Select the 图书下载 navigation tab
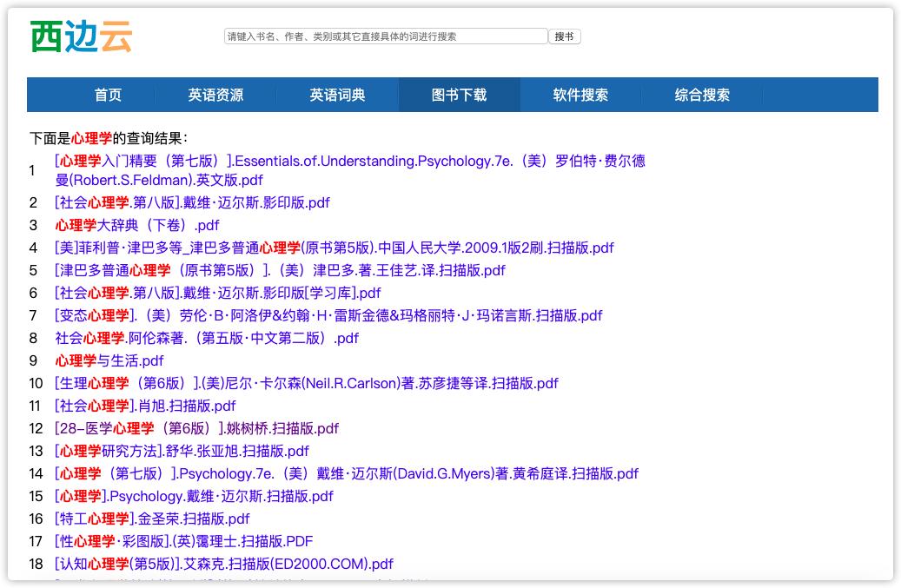This screenshot has height=588, width=901. [x=459, y=95]
